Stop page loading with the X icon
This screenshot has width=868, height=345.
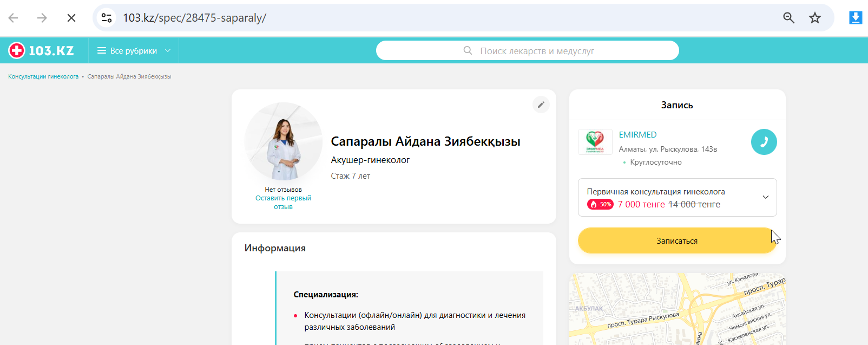pyautogui.click(x=71, y=18)
